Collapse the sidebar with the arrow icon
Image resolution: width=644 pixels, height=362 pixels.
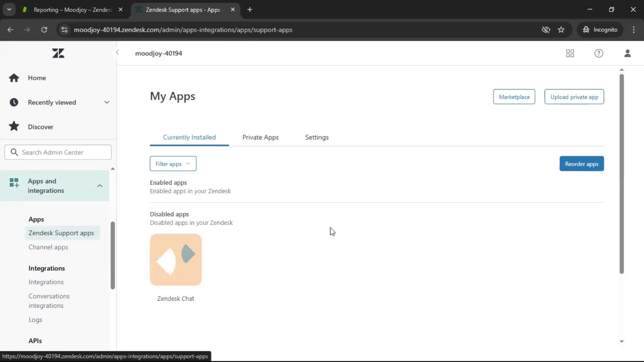tap(117, 53)
